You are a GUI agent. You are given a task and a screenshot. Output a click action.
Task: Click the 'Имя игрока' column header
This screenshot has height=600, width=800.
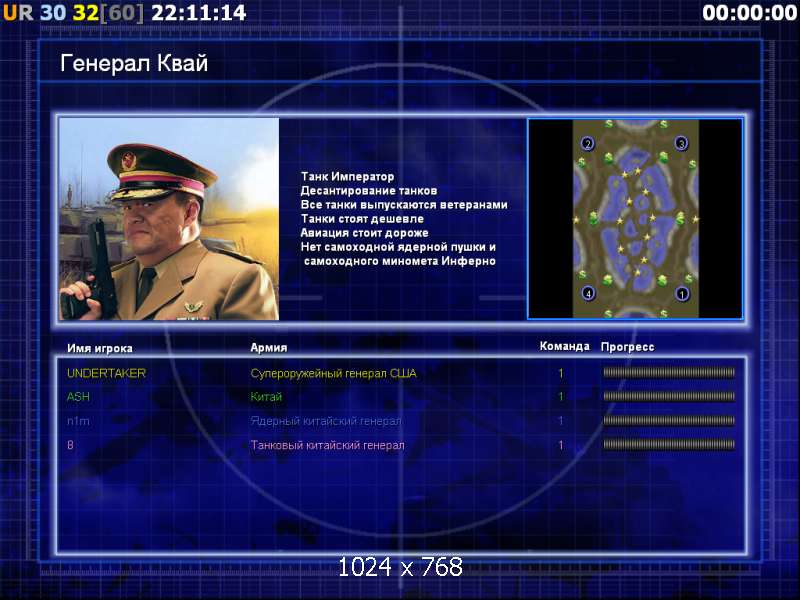(x=99, y=348)
